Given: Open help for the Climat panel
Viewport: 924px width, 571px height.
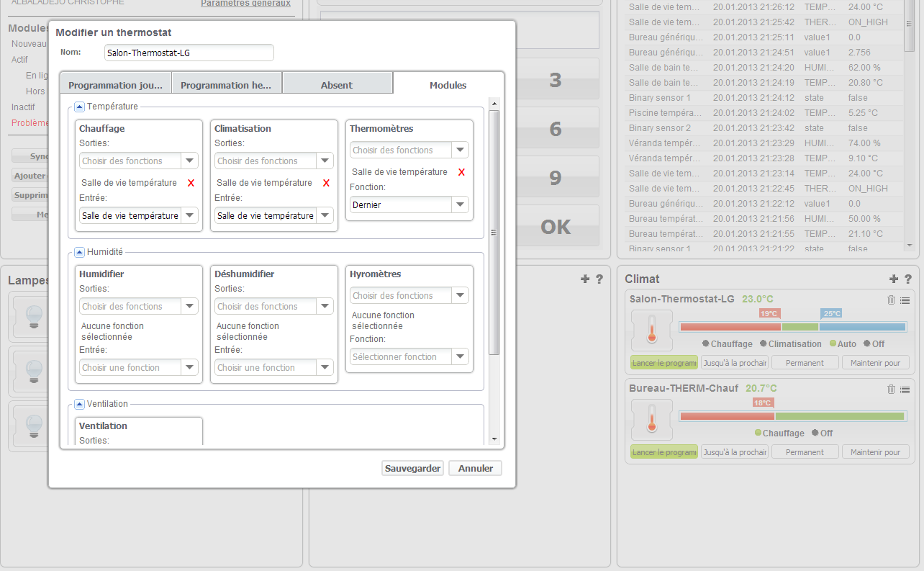Looking at the screenshot, I should [x=908, y=279].
